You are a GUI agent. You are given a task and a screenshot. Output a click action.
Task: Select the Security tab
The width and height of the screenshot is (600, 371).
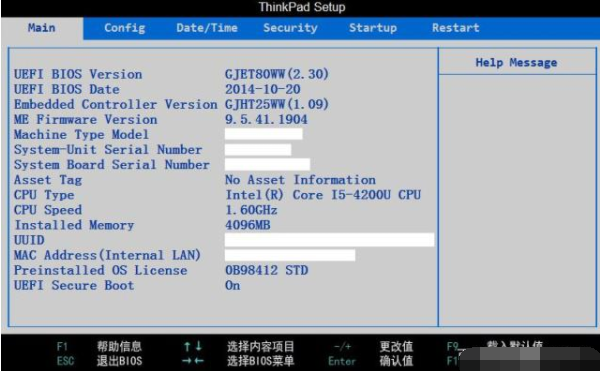click(x=290, y=28)
